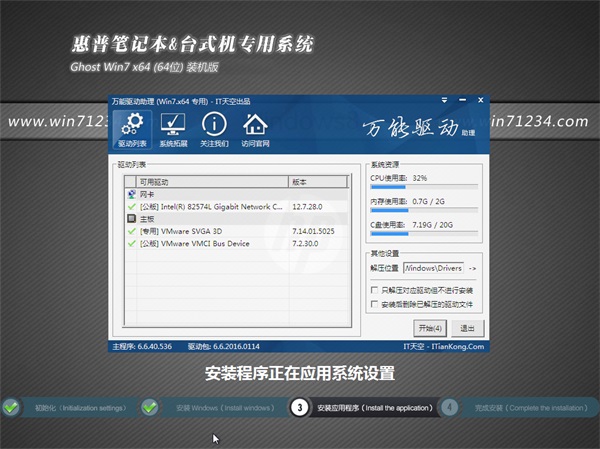Open the 系统拓展 monitor icon

(173, 130)
